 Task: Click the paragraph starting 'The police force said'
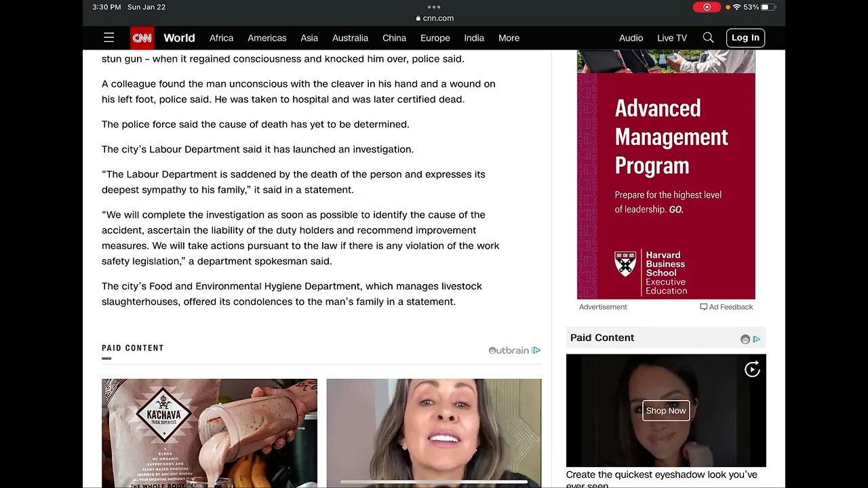click(256, 124)
